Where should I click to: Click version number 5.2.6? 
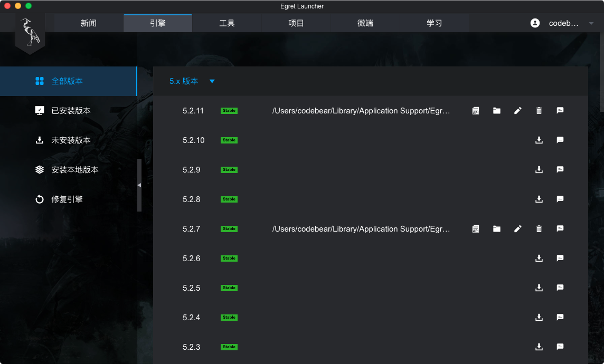192,258
